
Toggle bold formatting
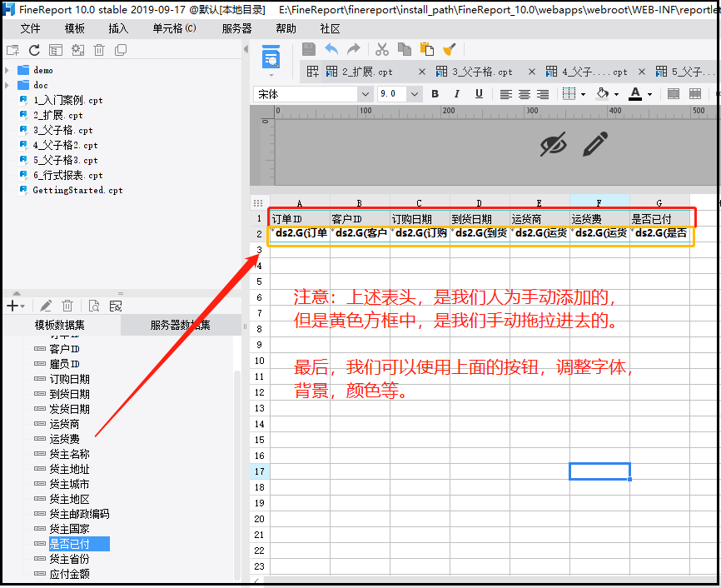[x=435, y=94]
